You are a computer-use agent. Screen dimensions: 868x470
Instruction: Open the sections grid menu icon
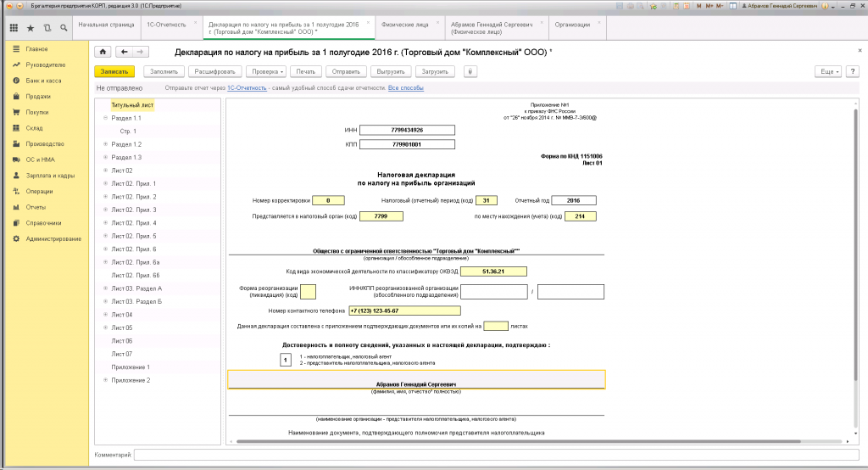14,28
